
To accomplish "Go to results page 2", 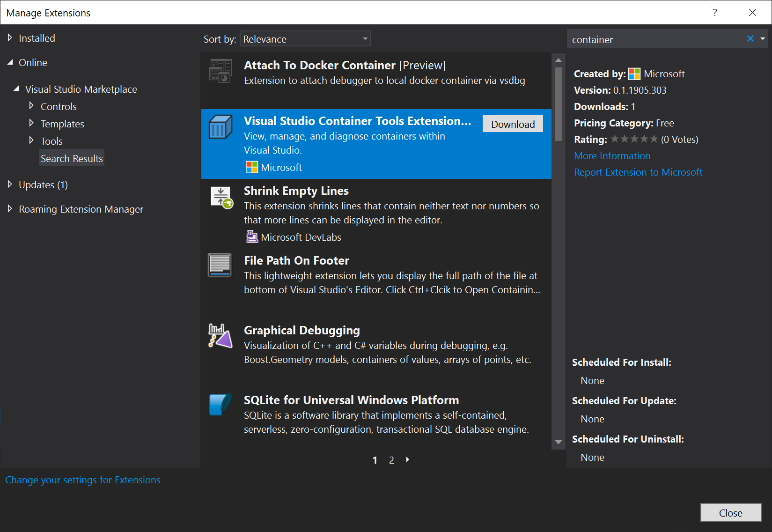I will [x=391, y=460].
